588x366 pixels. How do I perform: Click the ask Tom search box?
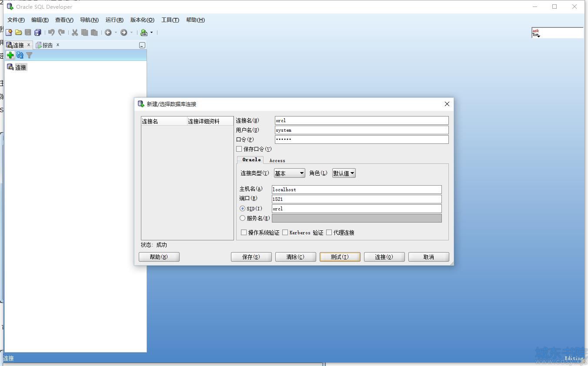(x=557, y=33)
